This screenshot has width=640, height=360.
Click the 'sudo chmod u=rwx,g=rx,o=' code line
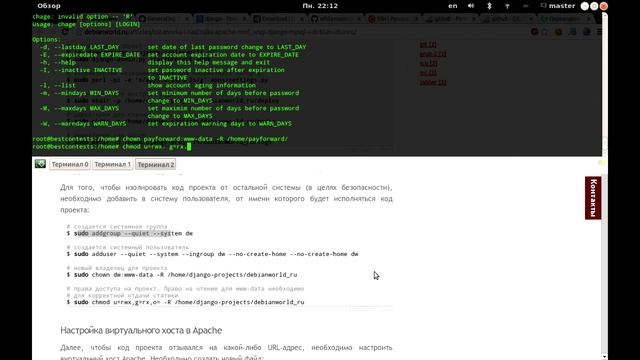tap(186, 302)
